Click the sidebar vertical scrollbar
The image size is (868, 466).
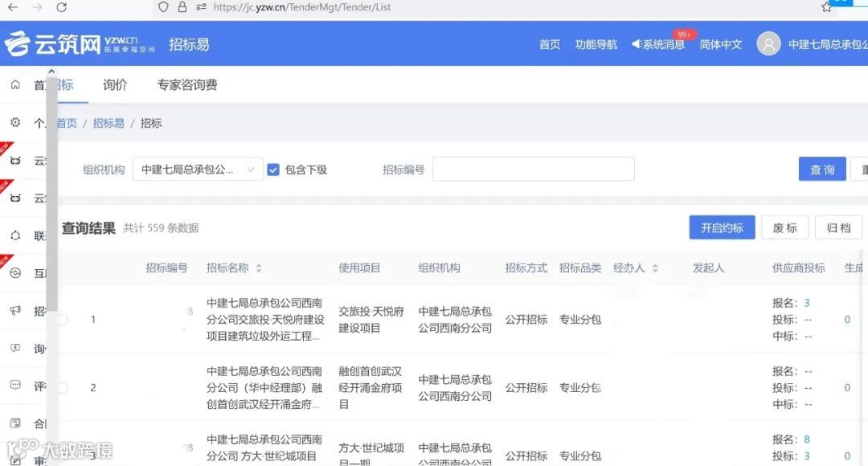coord(52,194)
